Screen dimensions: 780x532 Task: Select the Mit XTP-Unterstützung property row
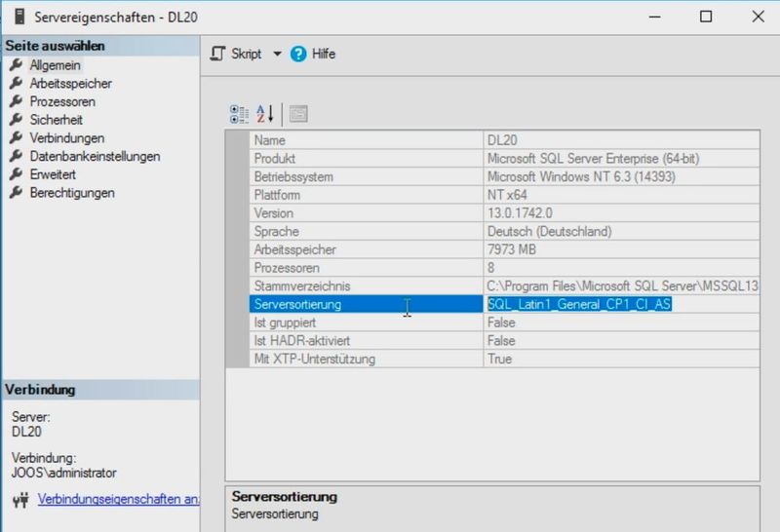pyautogui.click(x=504, y=359)
